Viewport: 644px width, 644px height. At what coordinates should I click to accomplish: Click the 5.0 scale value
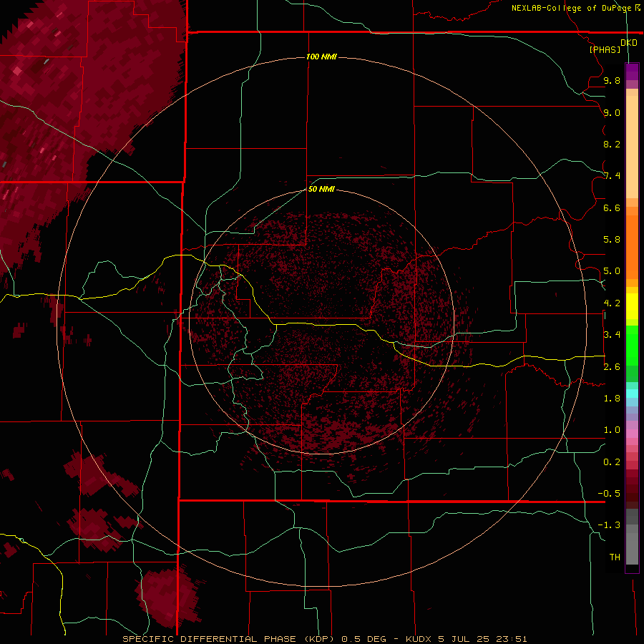pyautogui.click(x=612, y=271)
